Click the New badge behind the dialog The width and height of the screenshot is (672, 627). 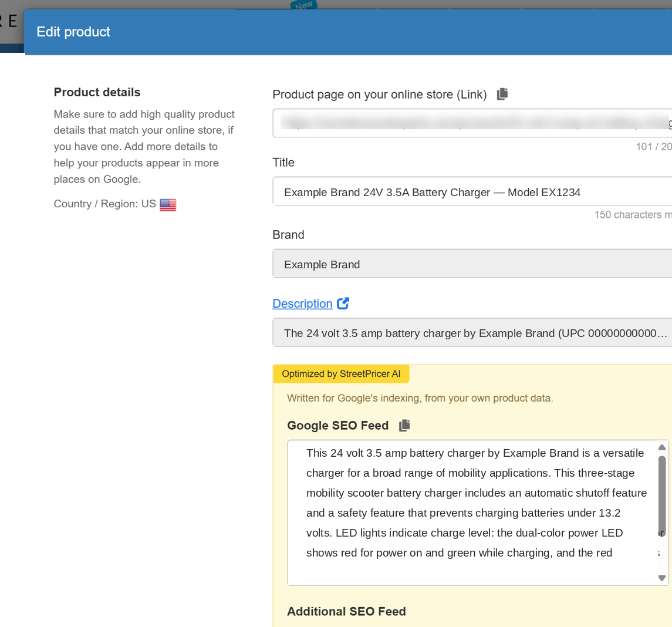click(x=304, y=5)
